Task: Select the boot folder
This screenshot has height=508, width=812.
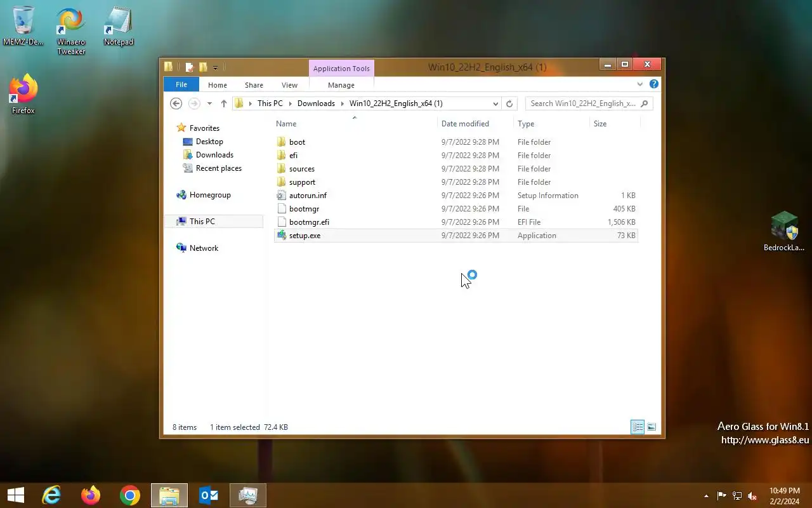Action: 456,142
